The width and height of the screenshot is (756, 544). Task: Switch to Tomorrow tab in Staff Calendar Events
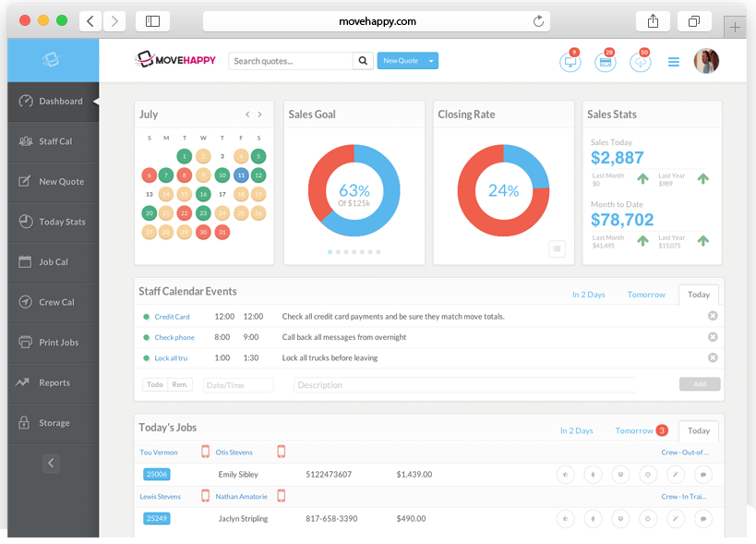coord(646,295)
